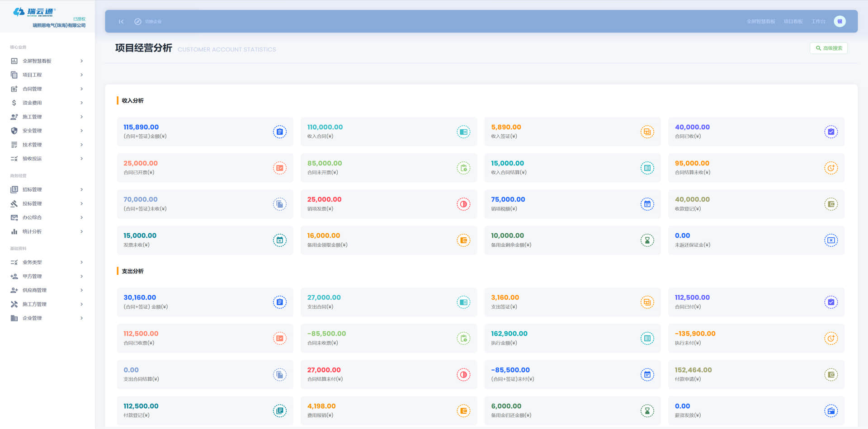Click the hourglass icon on 备用金剩余金额 card

tap(647, 240)
